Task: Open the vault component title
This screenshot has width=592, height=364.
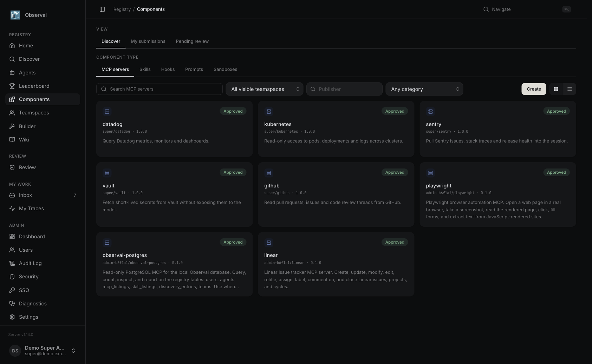Action: click(109, 186)
